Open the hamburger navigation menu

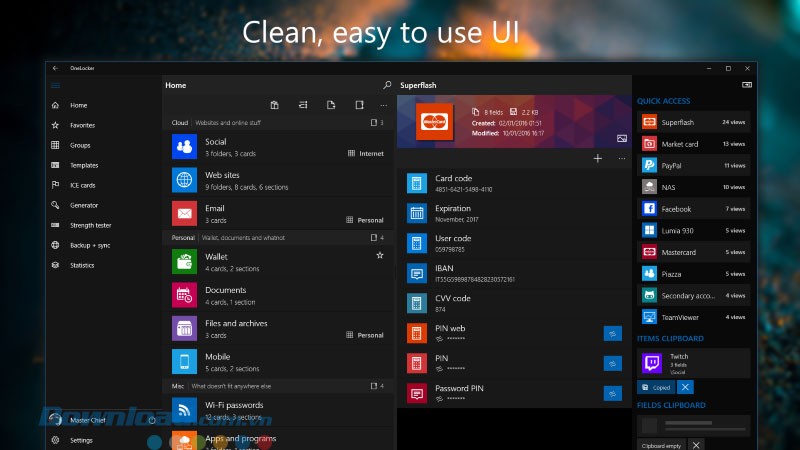[55, 86]
